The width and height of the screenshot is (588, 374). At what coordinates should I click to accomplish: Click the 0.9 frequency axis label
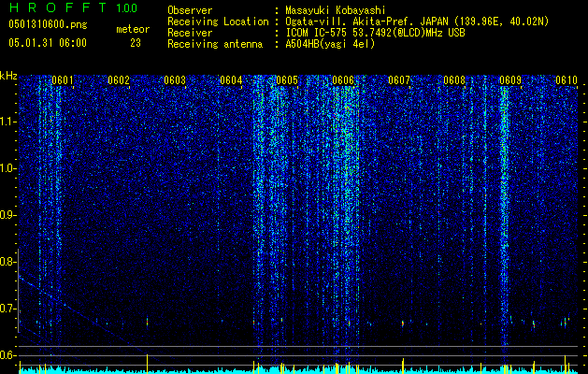[7, 215]
